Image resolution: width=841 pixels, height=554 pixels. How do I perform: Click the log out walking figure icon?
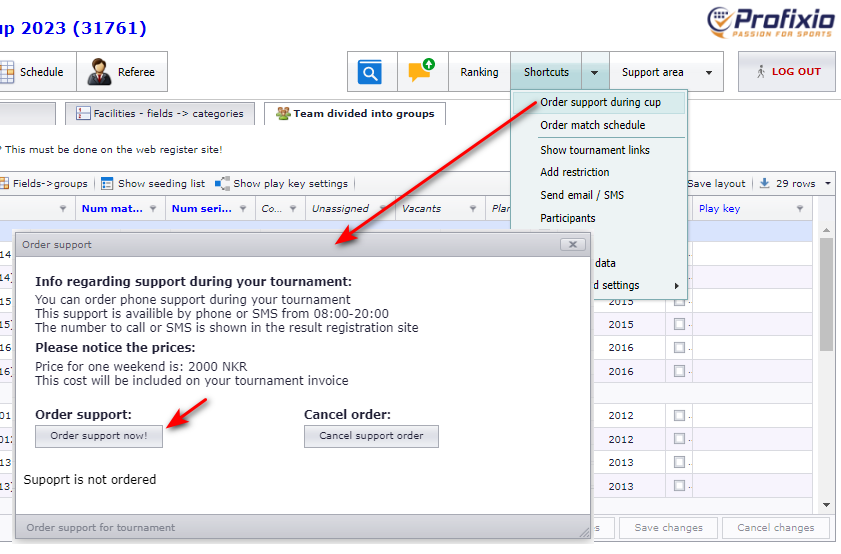click(761, 72)
